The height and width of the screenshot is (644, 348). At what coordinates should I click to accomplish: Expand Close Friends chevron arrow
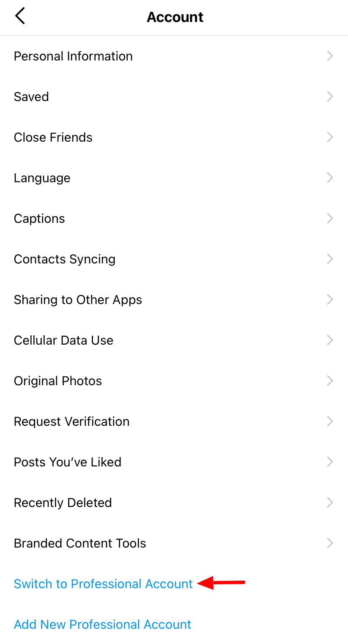[x=330, y=137]
